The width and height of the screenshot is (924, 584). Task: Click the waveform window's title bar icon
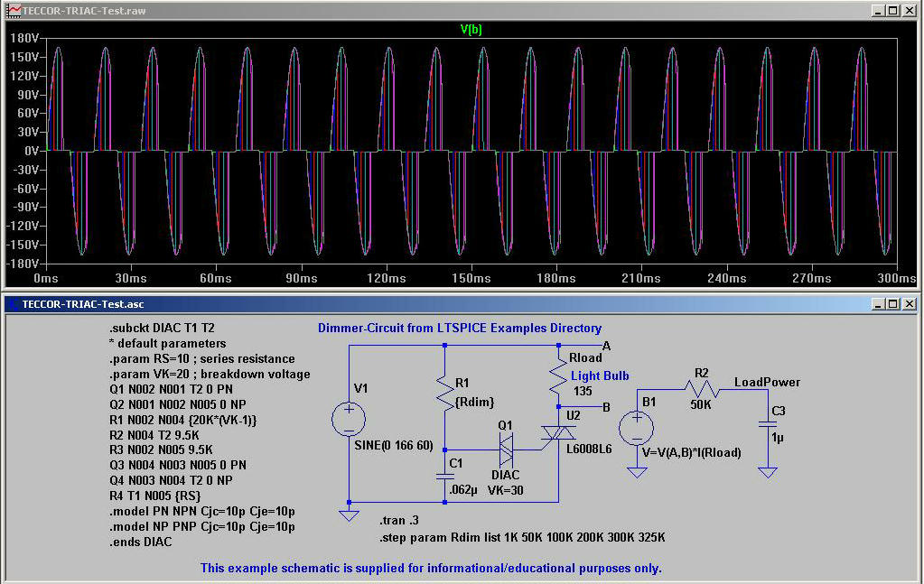click(x=14, y=11)
